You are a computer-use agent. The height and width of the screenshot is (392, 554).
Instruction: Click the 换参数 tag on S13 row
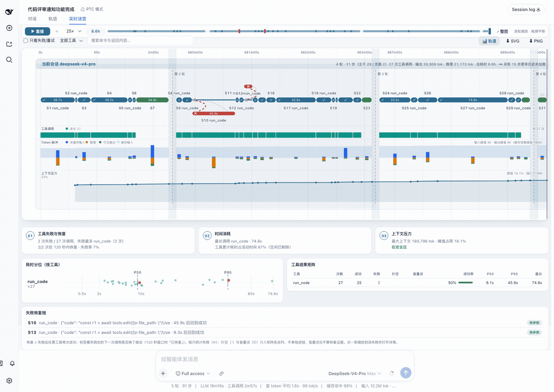pyautogui.click(x=534, y=332)
